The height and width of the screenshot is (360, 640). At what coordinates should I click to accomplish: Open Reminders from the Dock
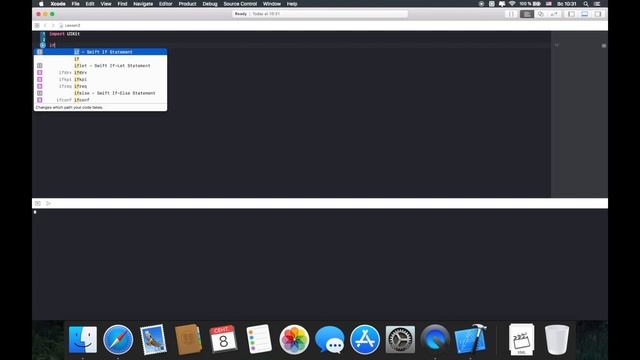(259, 339)
